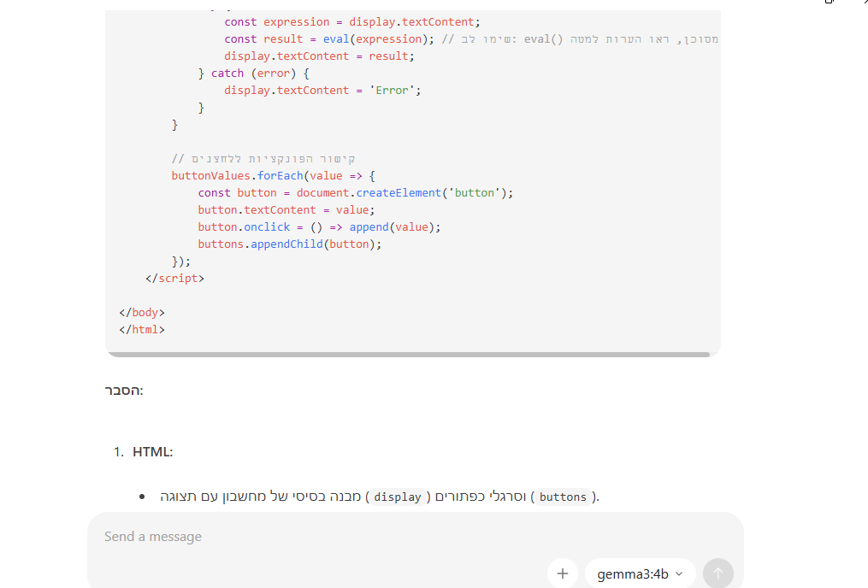Click the buttons.appendChild(button) line

[289, 244]
